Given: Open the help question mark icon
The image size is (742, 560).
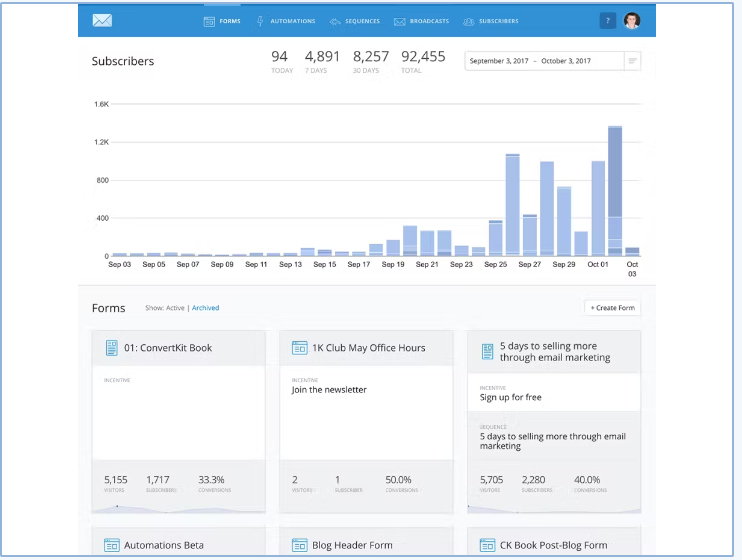Looking at the screenshot, I should pyautogui.click(x=608, y=20).
